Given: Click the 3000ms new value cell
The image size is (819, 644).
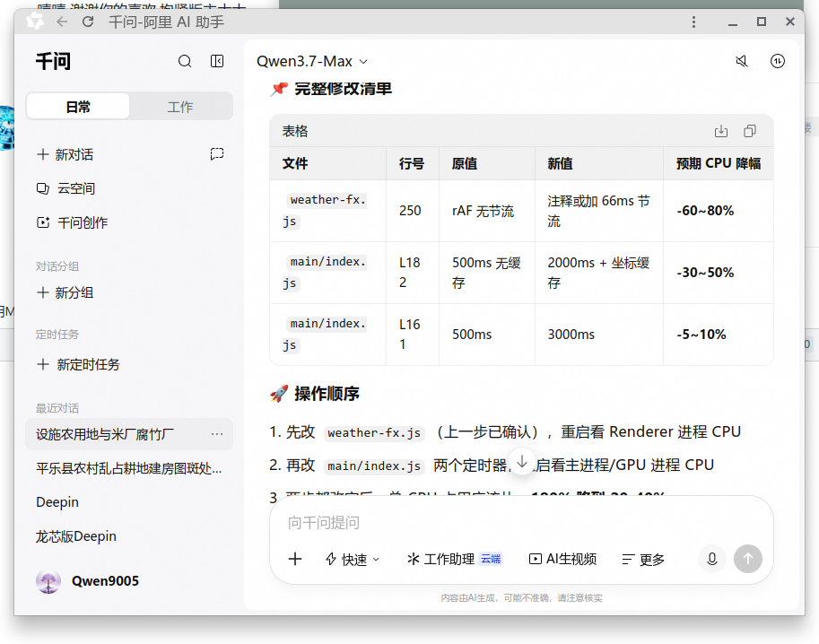Looking at the screenshot, I should [598, 335].
